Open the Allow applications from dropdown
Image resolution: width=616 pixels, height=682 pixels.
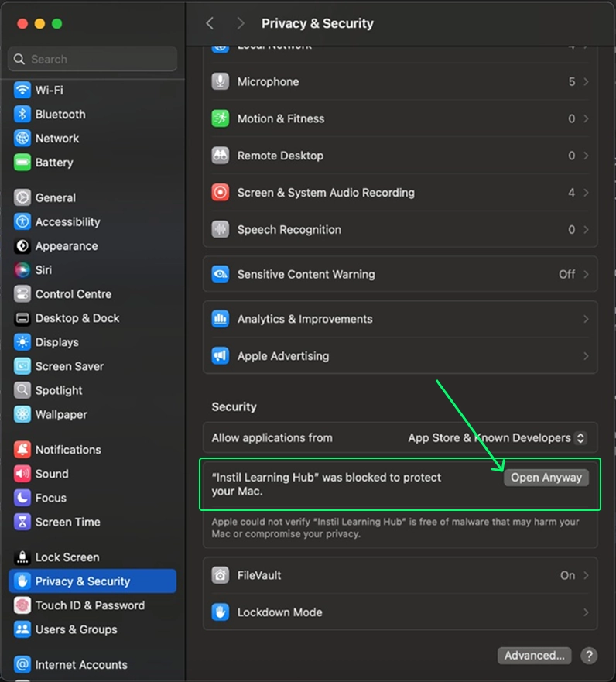(x=498, y=438)
